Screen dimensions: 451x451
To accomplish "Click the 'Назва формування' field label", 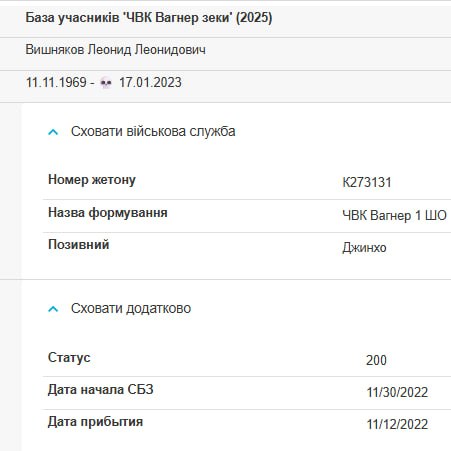I will coord(108,212).
